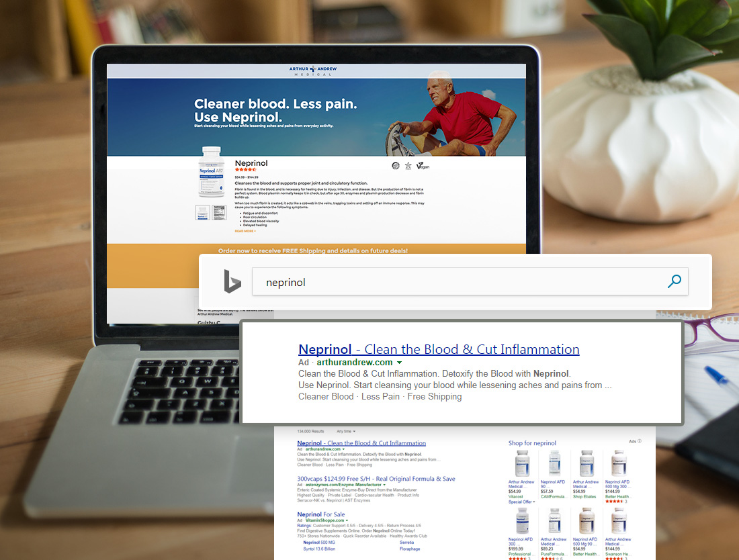Viewport: 739px width, 560px height.
Task: Open the Serretia sitelink
Action: [406, 543]
